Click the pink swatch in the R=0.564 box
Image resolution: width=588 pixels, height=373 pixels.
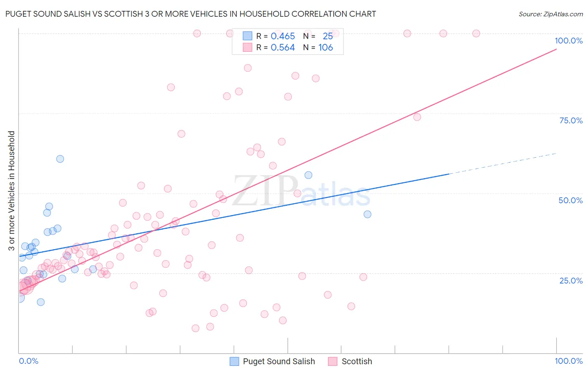[248, 47]
